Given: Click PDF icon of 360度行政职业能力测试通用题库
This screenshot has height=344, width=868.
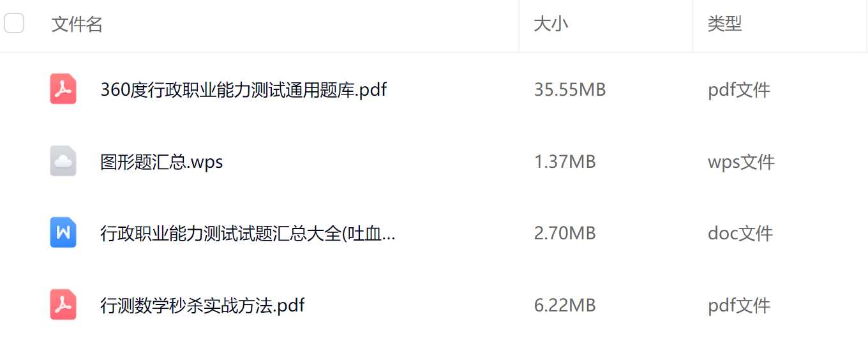Looking at the screenshot, I should pos(63,89).
